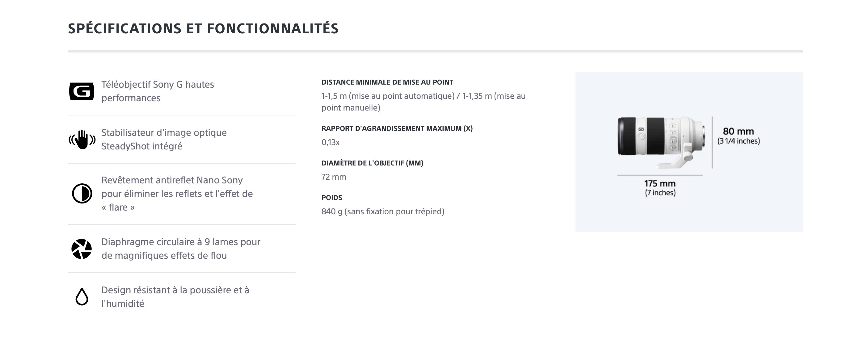Click the 'Poids' specification label
Image resolution: width=868 pixels, height=339 pixels.
coord(332,198)
